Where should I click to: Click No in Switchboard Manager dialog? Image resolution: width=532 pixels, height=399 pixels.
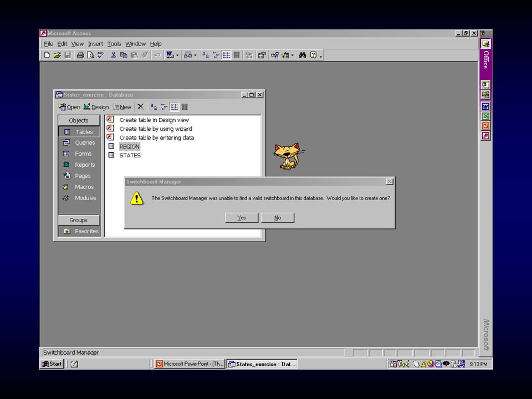click(278, 218)
